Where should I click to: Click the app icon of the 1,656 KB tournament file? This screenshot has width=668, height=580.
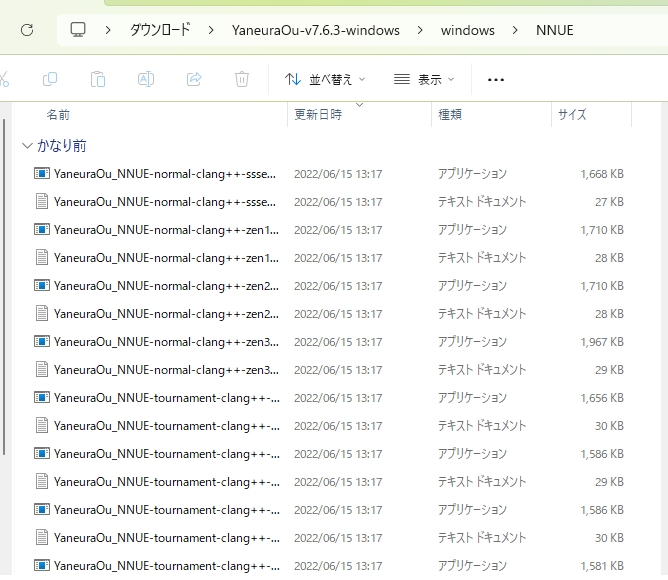pos(42,398)
